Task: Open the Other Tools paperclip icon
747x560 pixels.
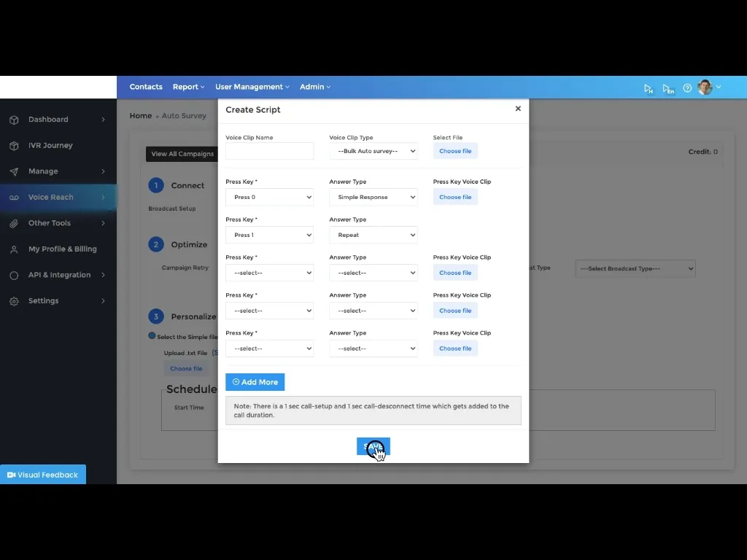Action: (14, 223)
